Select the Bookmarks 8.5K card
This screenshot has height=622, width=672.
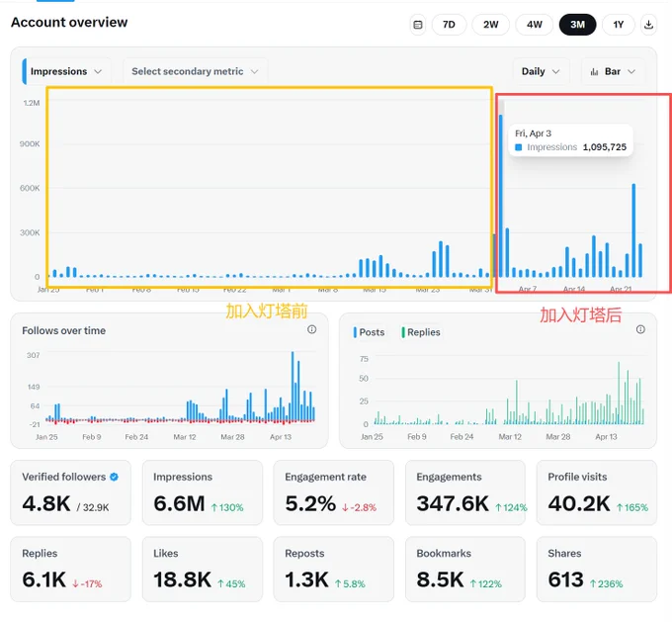coord(465,569)
